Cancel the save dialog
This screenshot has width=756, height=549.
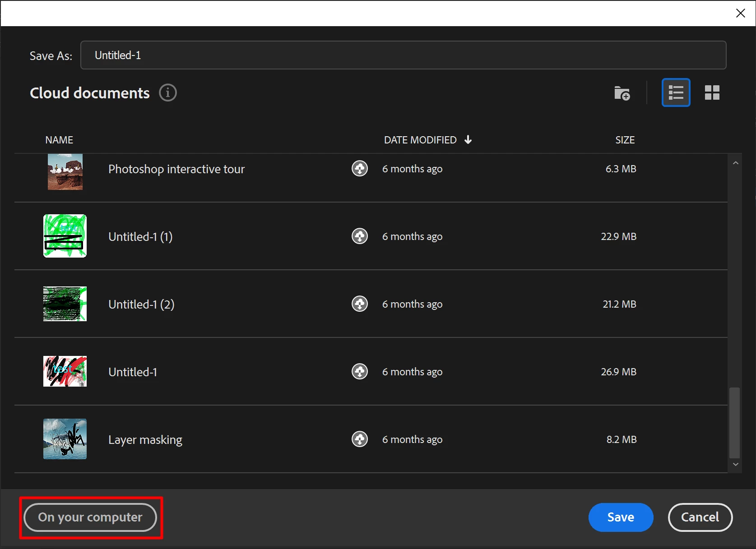pos(700,517)
